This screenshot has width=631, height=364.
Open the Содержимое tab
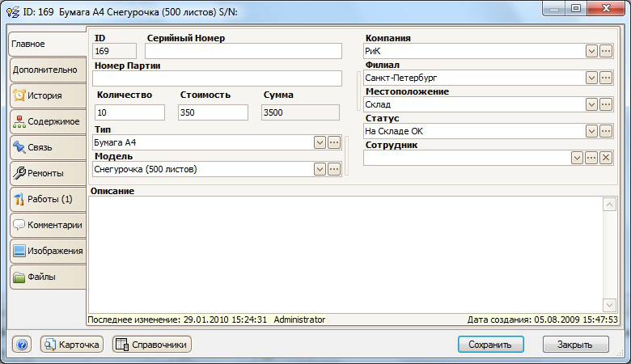[x=48, y=121]
